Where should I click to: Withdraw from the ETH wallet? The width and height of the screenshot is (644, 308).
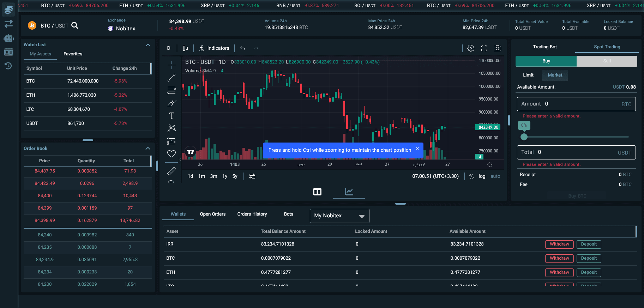click(559, 272)
